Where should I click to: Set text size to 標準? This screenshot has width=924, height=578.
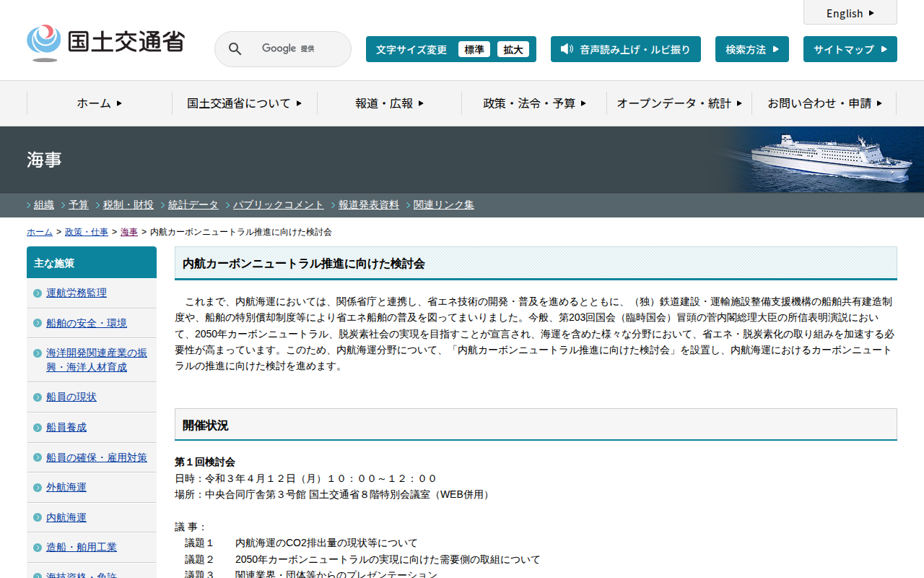(x=474, y=49)
